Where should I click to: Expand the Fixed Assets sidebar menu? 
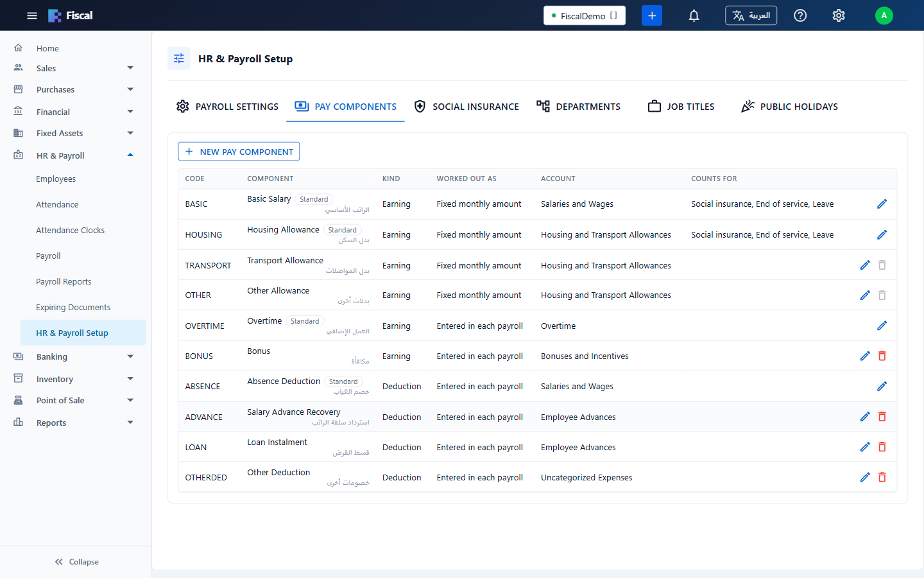point(74,133)
